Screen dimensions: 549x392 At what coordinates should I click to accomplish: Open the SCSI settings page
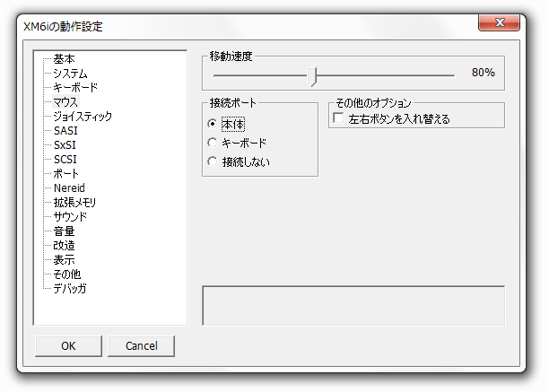click(65, 160)
